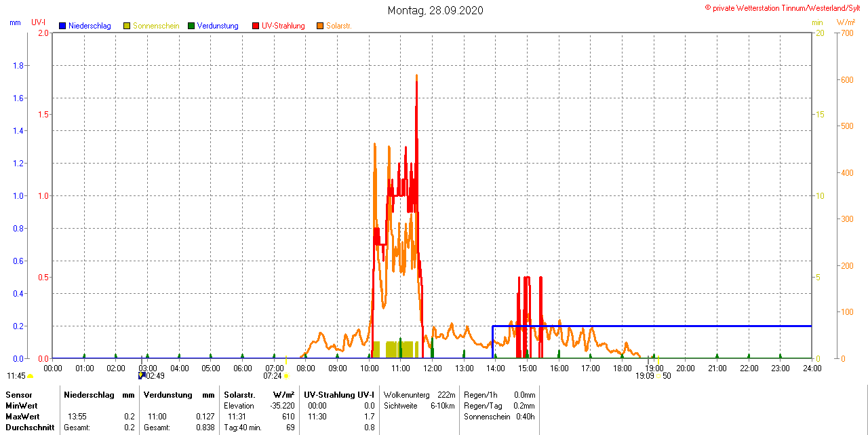This screenshot has height=435, width=868.
Task: Click the mm axis unit label at top left
Action: [15, 22]
